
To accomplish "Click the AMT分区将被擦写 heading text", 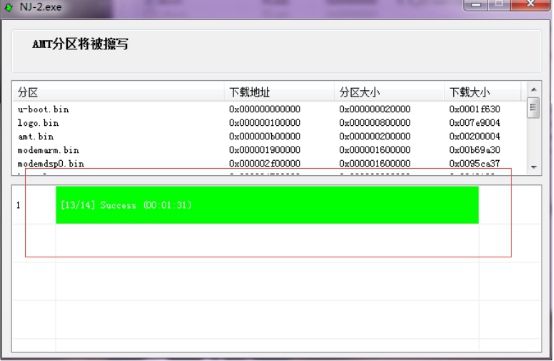I will pos(80,44).
